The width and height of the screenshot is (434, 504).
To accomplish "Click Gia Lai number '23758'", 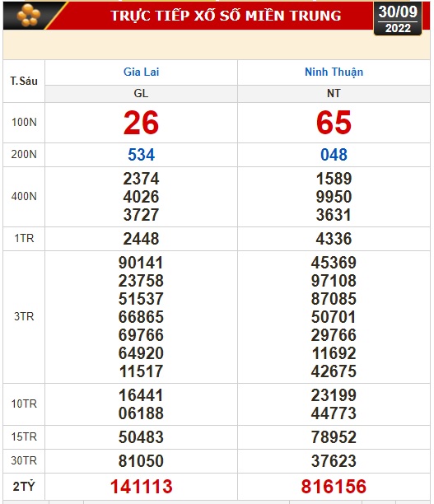I will (x=141, y=281).
